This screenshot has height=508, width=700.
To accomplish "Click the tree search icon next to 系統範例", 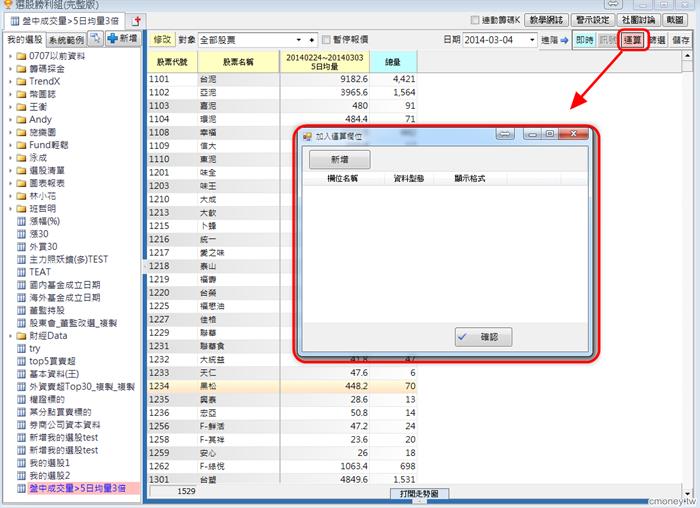I will [x=95, y=39].
